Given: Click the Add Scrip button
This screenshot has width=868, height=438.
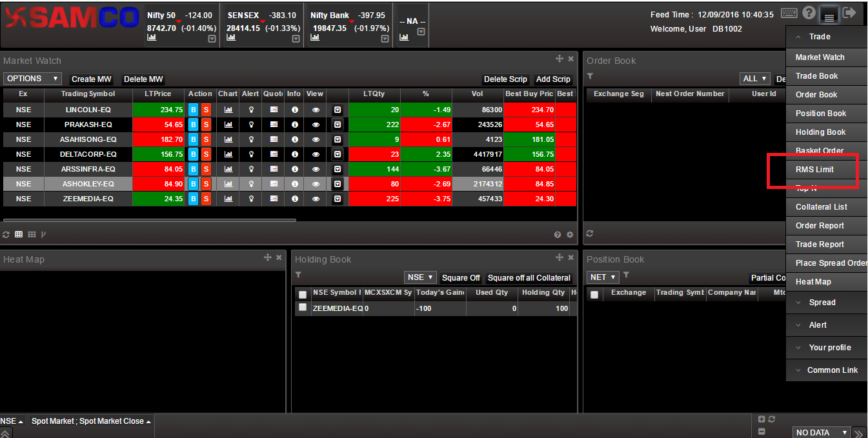Looking at the screenshot, I should (553, 79).
